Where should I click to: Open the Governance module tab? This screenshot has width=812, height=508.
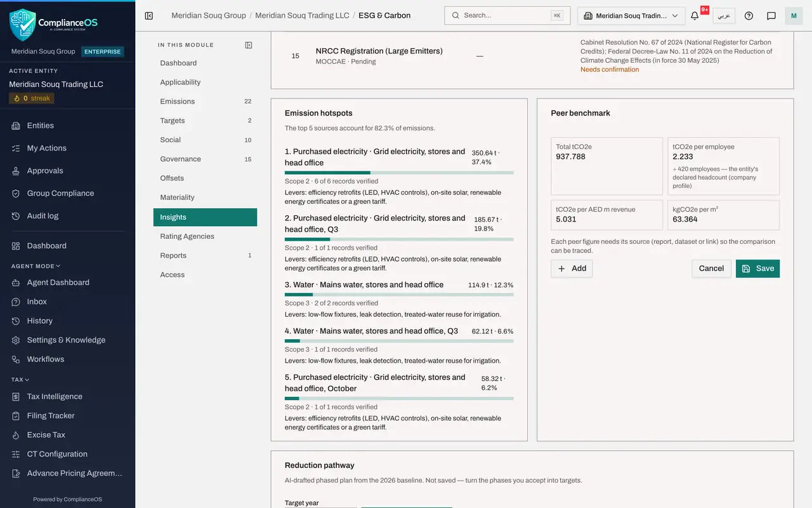(x=205, y=159)
